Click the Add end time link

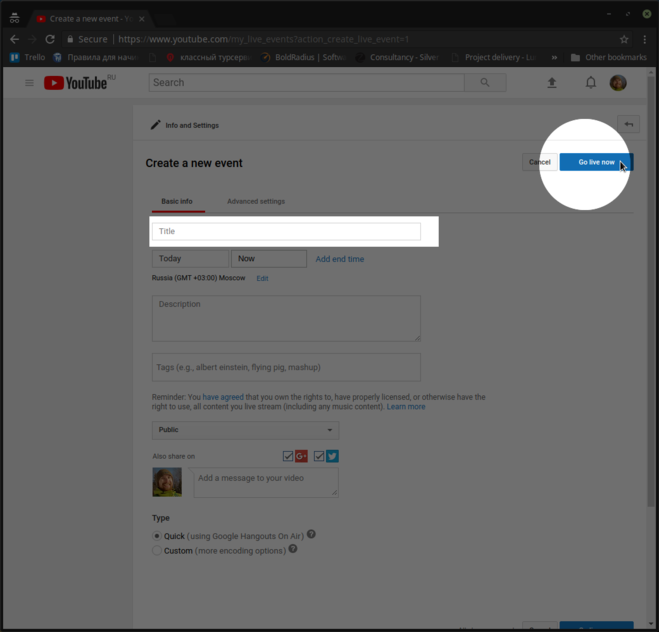click(x=340, y=259)
